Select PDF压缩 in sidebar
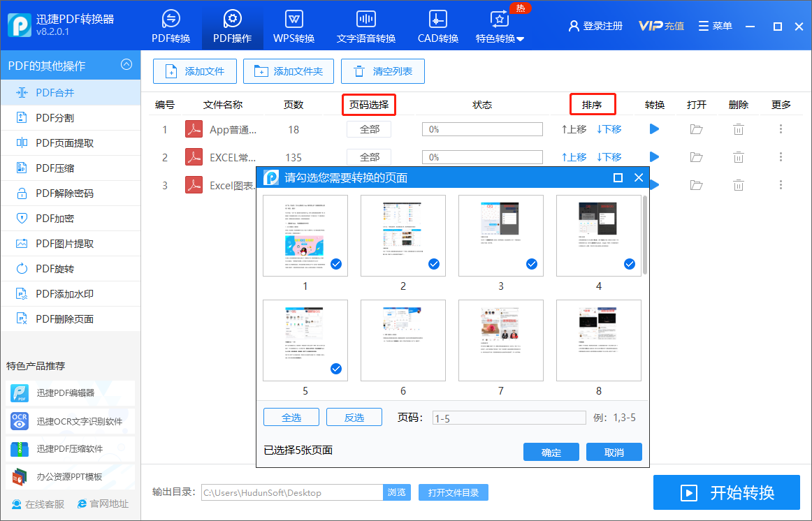The width and height of the screenshot is (812, 521). 71,168
